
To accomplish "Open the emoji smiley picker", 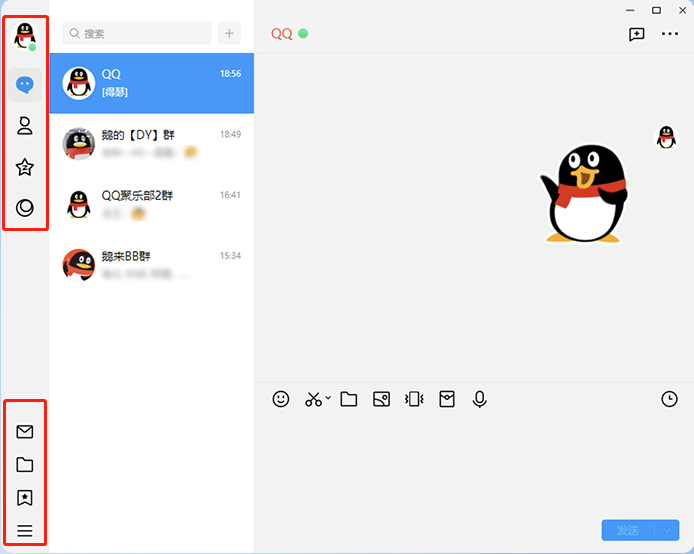I will pos(281,399).
